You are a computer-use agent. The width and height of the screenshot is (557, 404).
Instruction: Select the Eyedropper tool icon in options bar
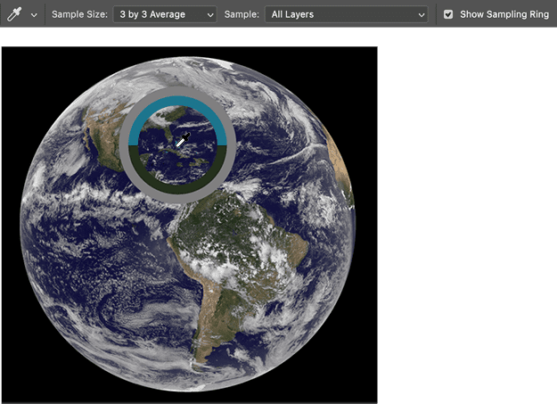15,14
